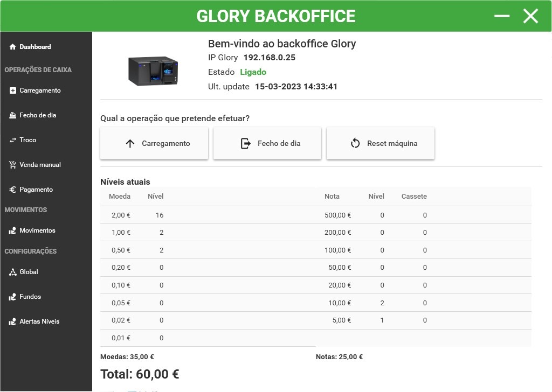This screenshot has height=392, width=552.
Task: Click the Glory machine thumbnail image
Action: click(x=154, y=71)
